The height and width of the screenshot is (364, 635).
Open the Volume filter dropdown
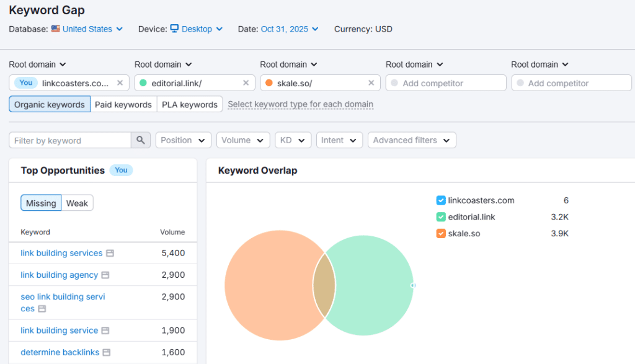point(242,140)
